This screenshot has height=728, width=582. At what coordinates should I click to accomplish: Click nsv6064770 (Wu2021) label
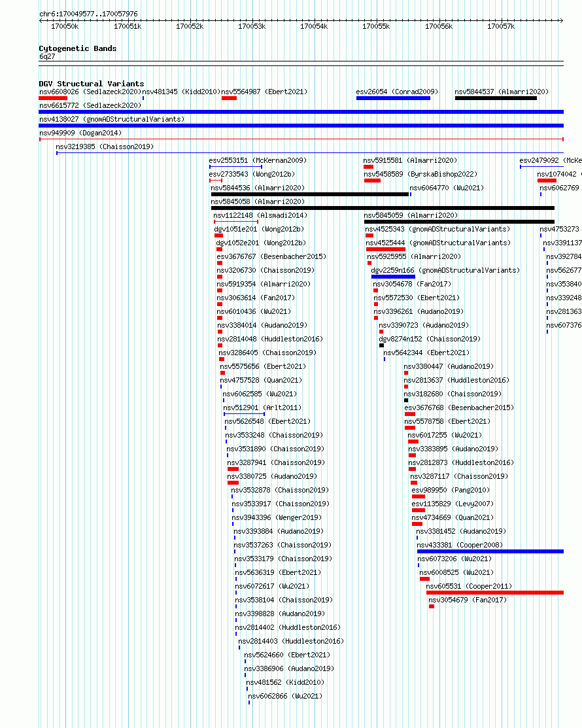447,188
